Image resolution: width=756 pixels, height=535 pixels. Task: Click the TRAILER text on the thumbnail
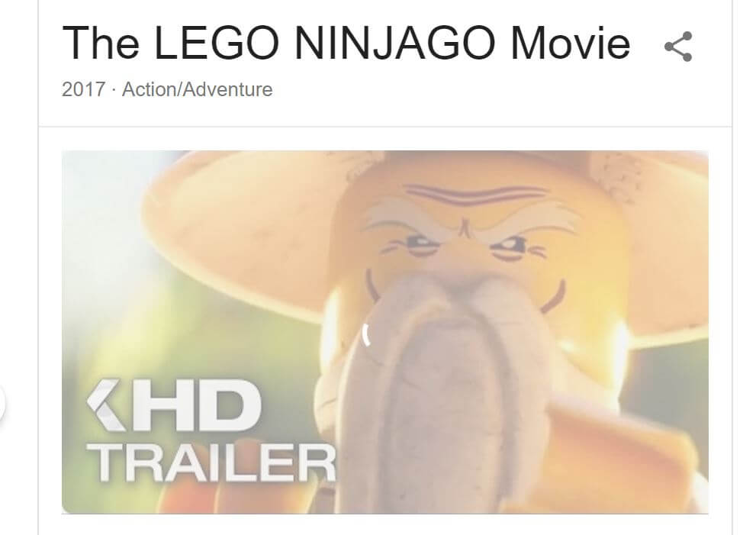(x=211, y=462)
